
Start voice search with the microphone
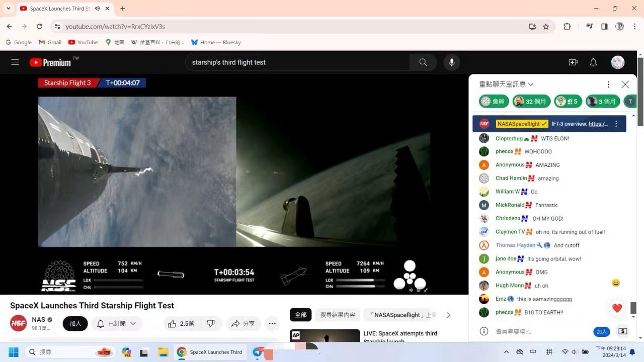452,62
